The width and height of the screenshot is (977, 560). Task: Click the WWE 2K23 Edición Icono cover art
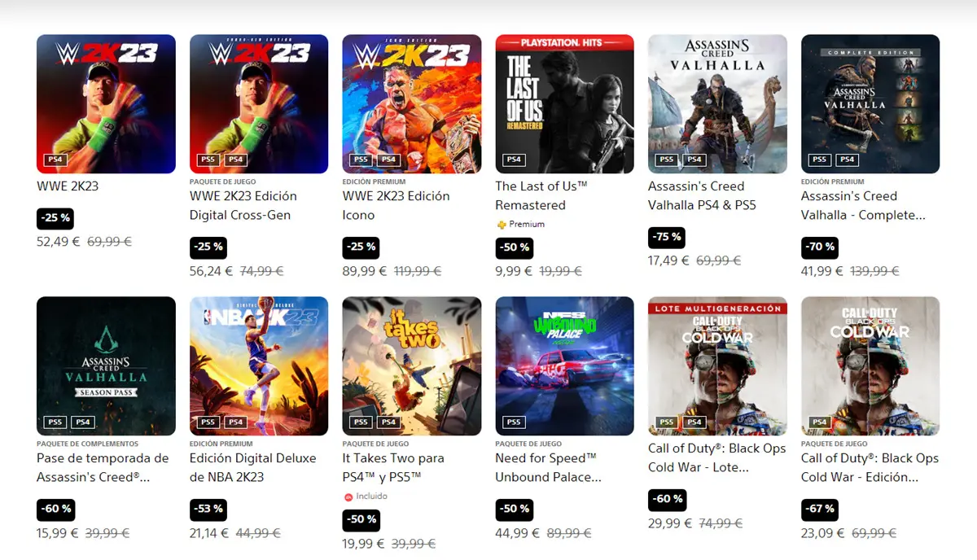411,103
